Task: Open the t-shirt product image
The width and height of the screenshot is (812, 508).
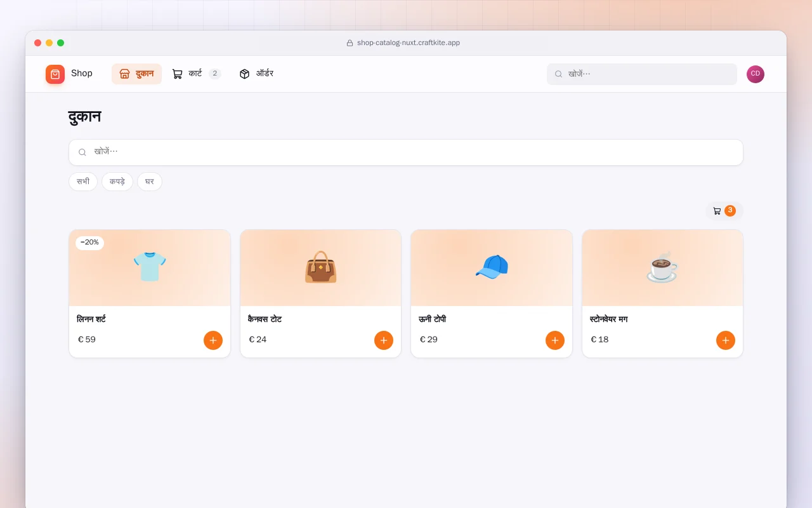Action: [150, 268]
